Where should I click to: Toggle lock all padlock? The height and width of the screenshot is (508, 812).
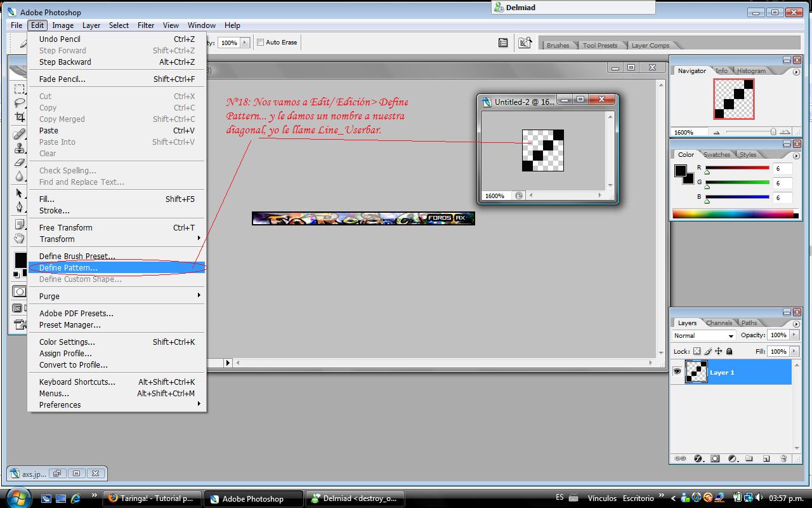pos(729,351)
